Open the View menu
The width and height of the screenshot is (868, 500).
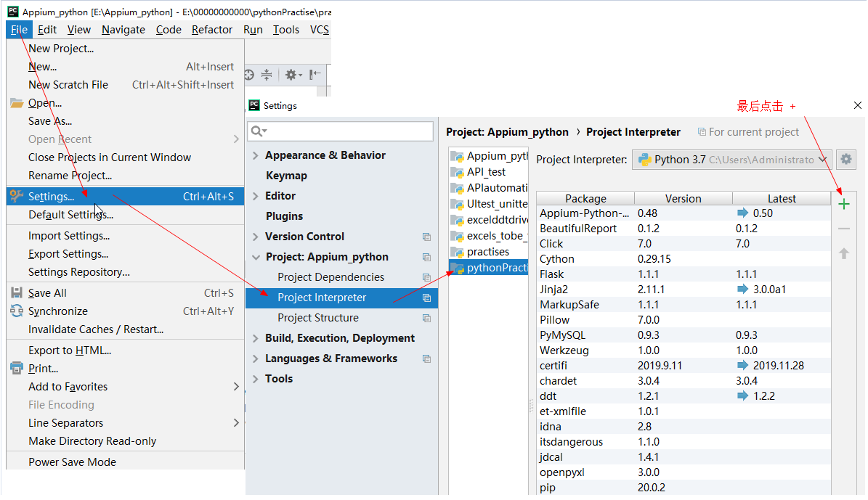click(79, 29)
